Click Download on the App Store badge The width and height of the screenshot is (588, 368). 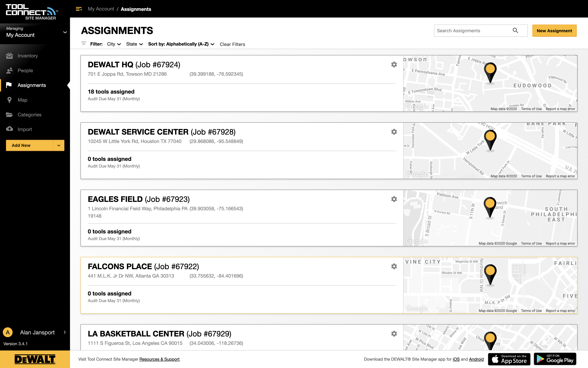[x=509, y=359]
